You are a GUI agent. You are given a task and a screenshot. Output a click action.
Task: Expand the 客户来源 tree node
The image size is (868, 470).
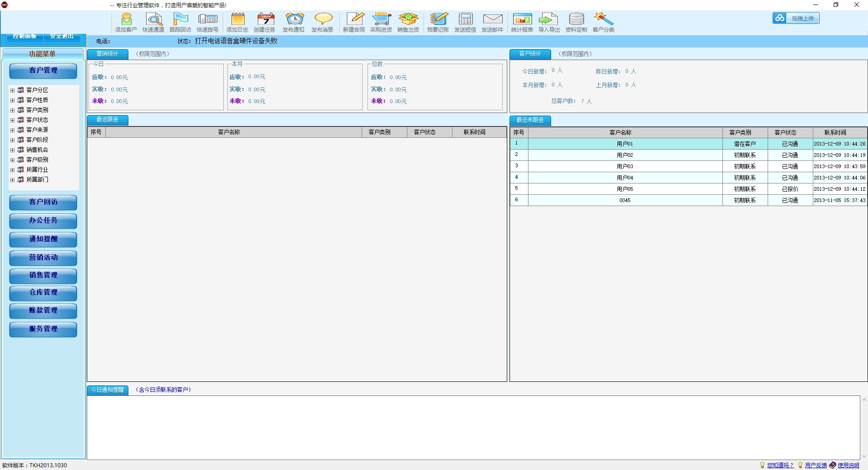[13, 130]
